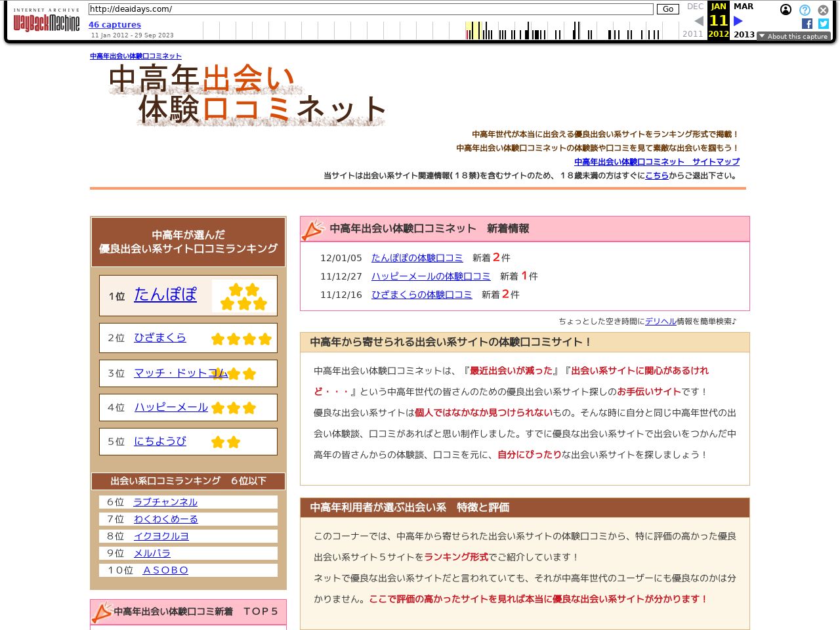Share capture on Twitter
Screen dimensions: 840x630
coord(824,24)
